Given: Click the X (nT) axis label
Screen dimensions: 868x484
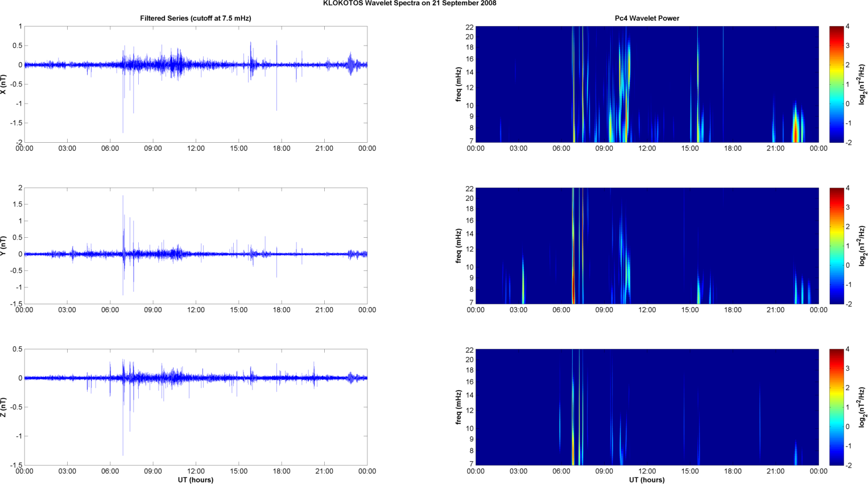Looking at the screenshot, I should pyautogui.click(x=4, y=84).
